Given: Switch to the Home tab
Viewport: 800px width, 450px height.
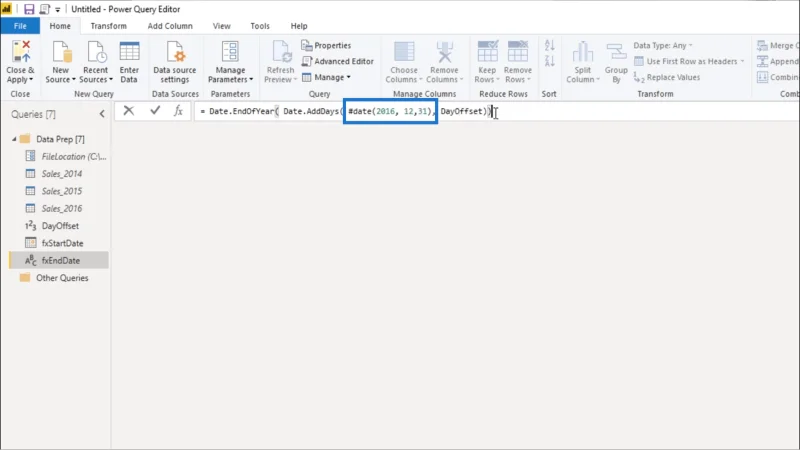Looking at the screenshot, I should (60, 26).
